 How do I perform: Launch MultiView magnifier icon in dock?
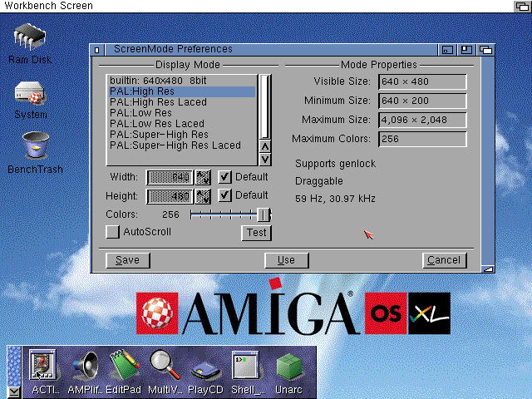(x=165, y=365)
